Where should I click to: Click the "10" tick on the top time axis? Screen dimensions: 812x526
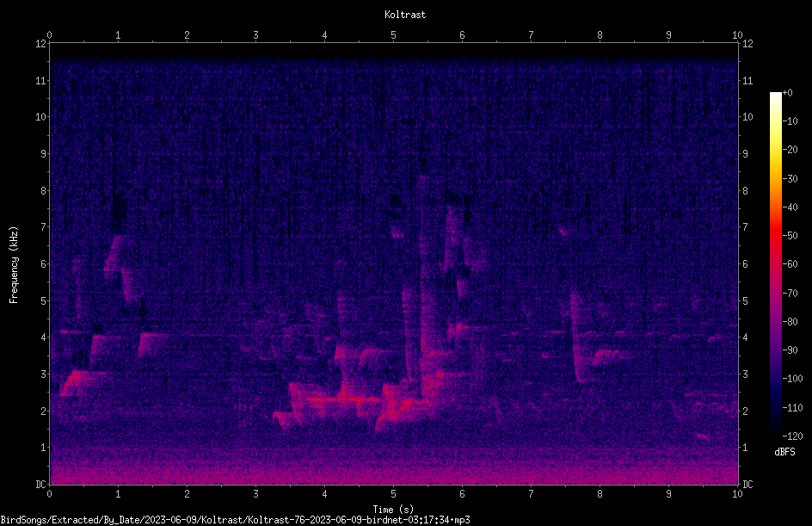[737, 35]
